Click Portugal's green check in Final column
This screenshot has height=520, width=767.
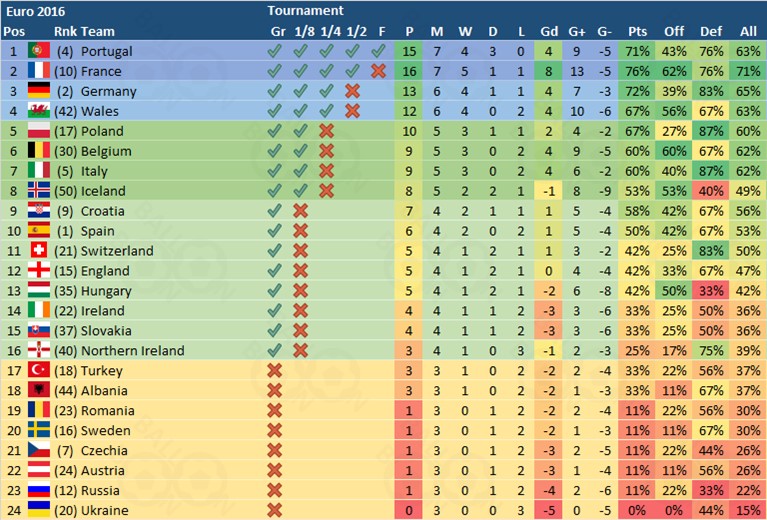(377, 51)
